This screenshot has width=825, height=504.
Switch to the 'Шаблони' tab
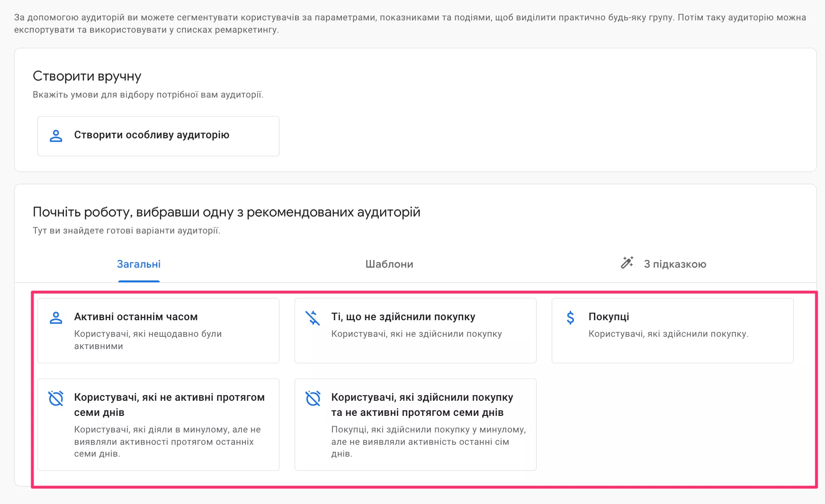click(x=389, y=264)
